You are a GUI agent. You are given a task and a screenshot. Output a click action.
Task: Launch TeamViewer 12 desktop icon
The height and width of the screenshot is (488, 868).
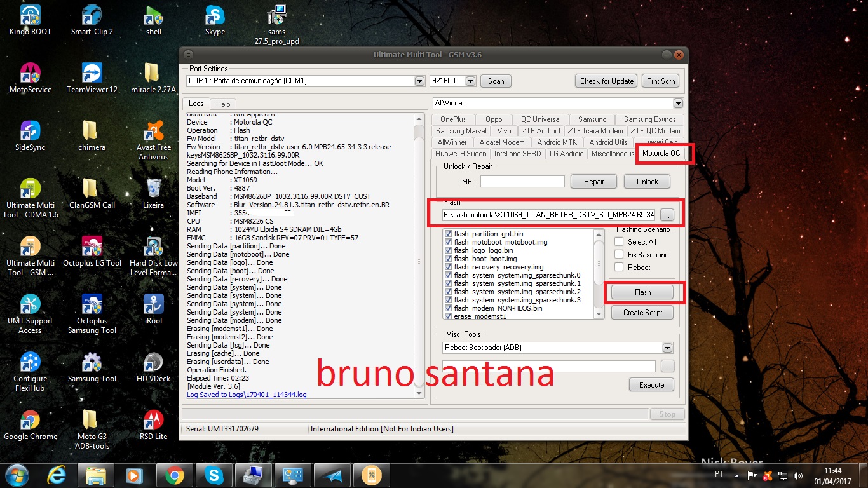click(92, 78)
